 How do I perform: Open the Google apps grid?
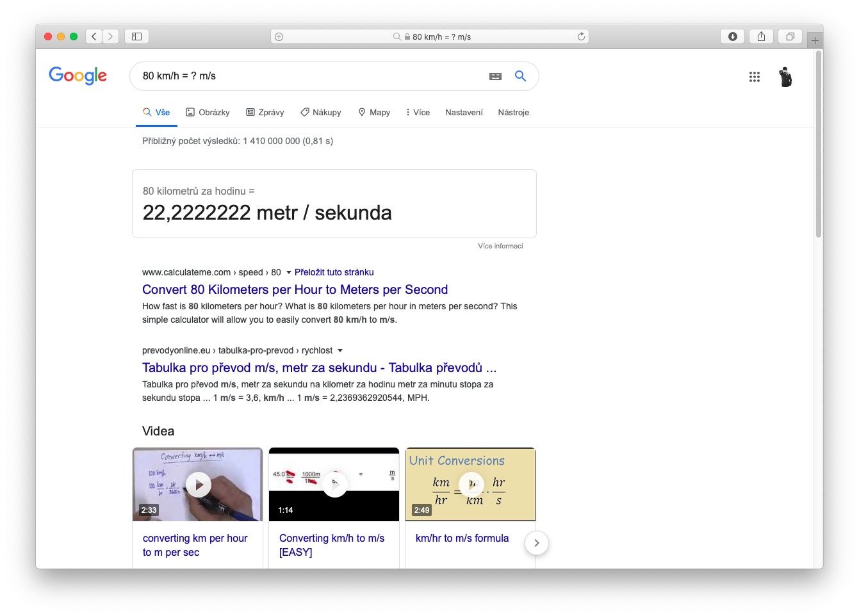click(755, 77)
